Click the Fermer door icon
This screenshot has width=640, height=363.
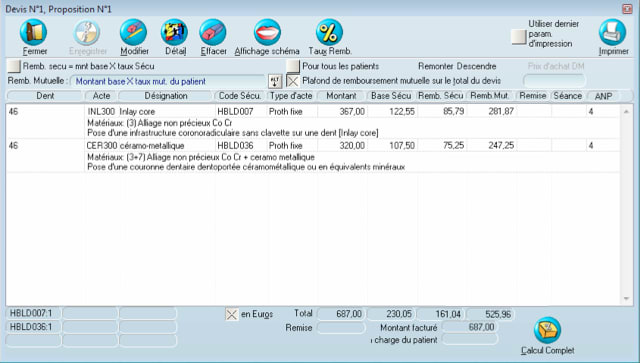coord(33,32)
